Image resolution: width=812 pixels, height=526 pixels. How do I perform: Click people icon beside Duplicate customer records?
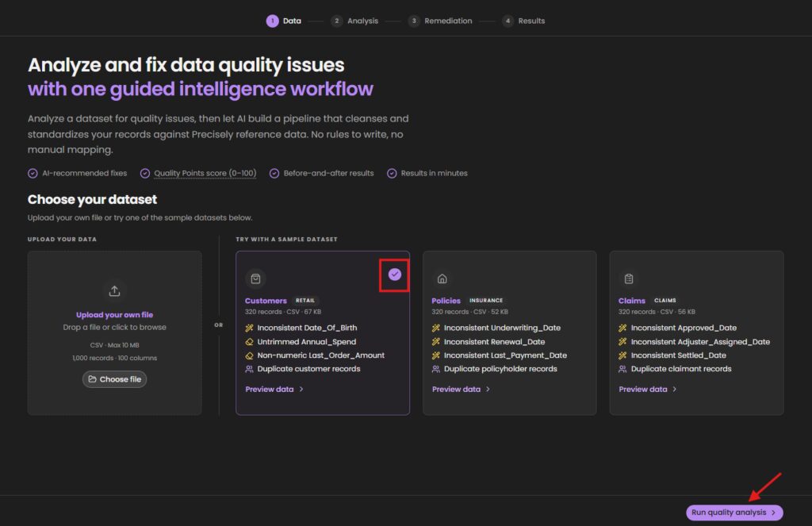[x=249, y=369]
